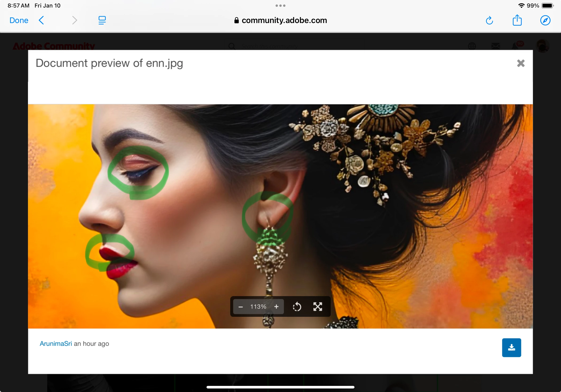Close the enn.jpg document preview
This screenshot has height=392, width=561.
(x=521, y=63)
